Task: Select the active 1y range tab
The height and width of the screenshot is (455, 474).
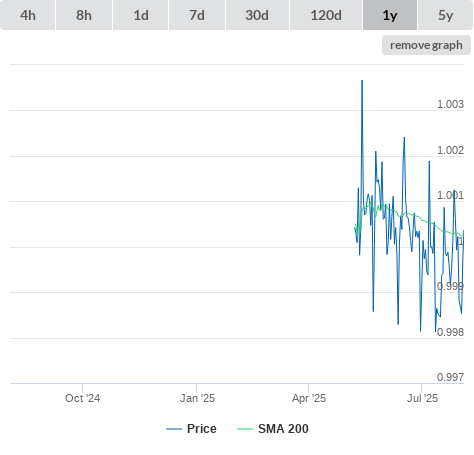Action: pyautogui.click(x=390, y=15)
